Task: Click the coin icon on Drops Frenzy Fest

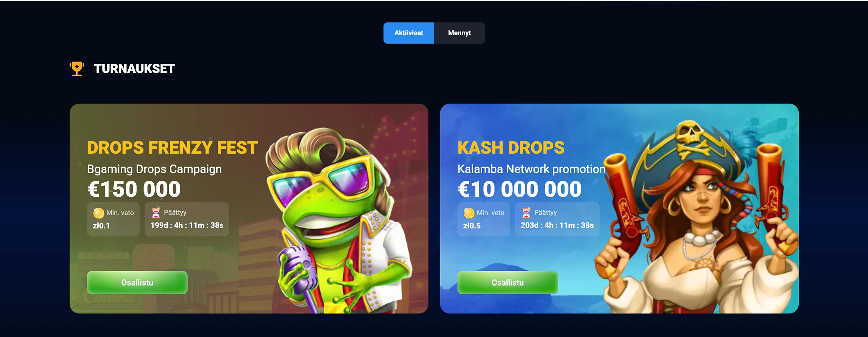Action: coord(99,213)
